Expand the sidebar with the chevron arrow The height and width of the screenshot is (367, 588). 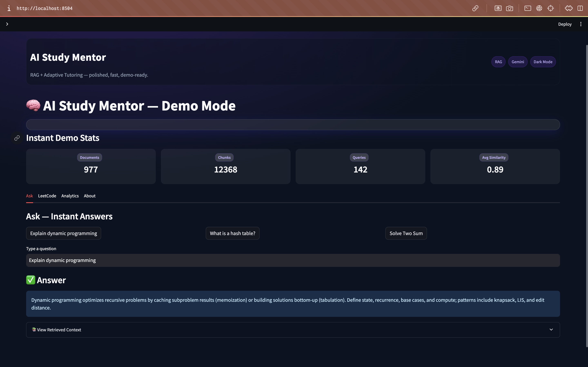click(7, 24)
